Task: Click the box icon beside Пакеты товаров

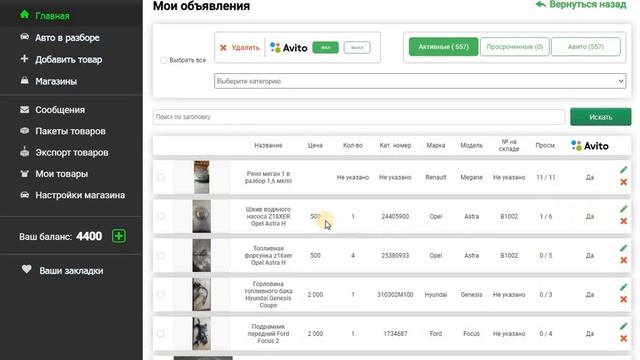Action: [x=24, y=131]
